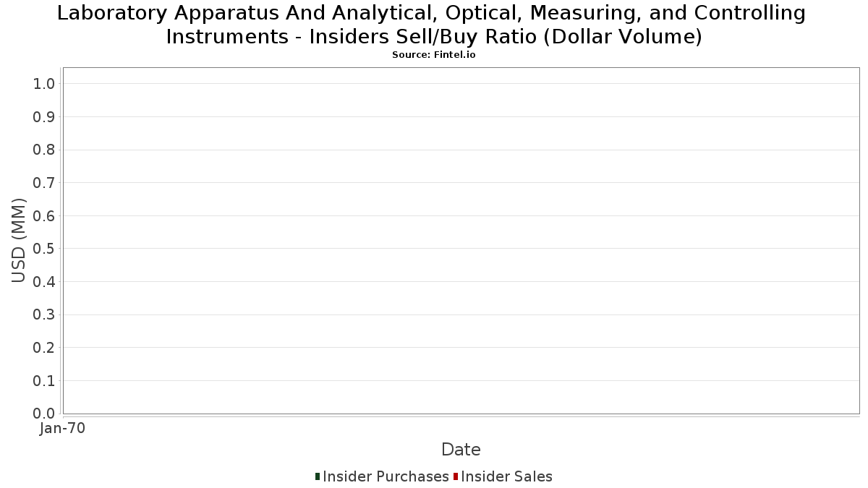This screenshot has height=488, width=868.
Task: Click the green Insider Purchases legend swatch
Action: pyautogui.click(x=318, y=476)
